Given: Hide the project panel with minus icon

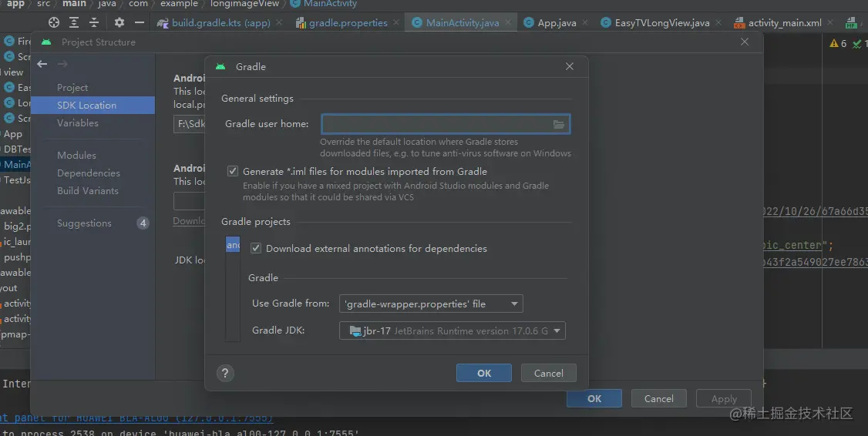Looking at the screenshot, I should pos(140,22).
